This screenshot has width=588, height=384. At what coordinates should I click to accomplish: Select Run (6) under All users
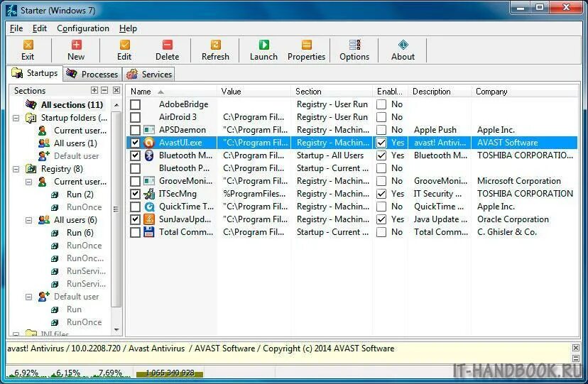[x=80, y=233]
